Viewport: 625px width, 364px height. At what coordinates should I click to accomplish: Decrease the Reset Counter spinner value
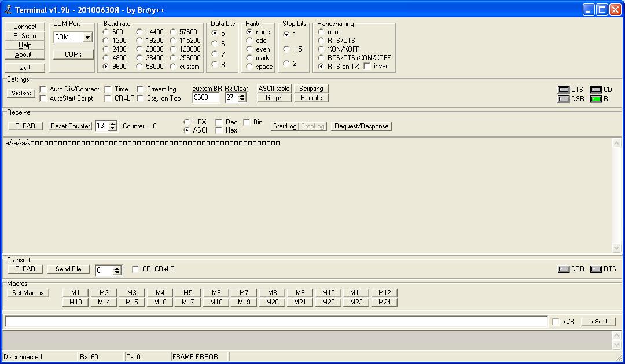click(x=112, y=128)
